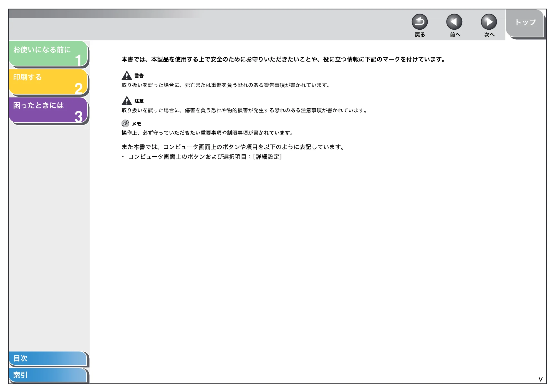Go to previous page with 前へ icon
Screen dimensions: 555x392
pyautogui.click(x=454, y=22)
